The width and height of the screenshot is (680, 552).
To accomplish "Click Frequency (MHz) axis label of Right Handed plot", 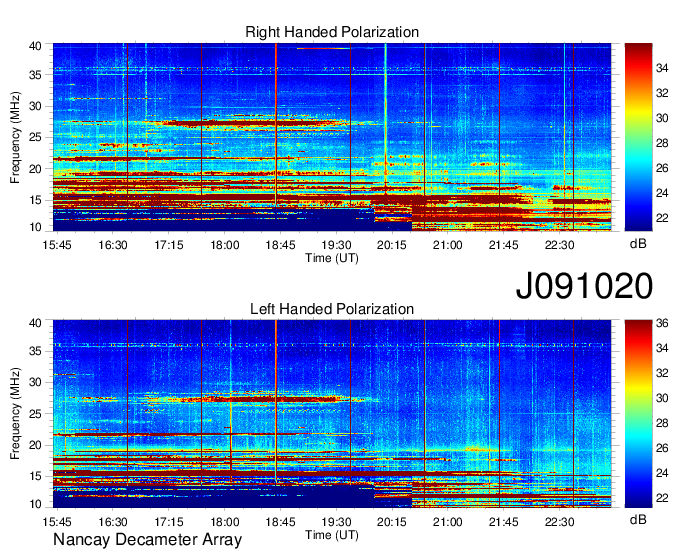I will point(15,137).
